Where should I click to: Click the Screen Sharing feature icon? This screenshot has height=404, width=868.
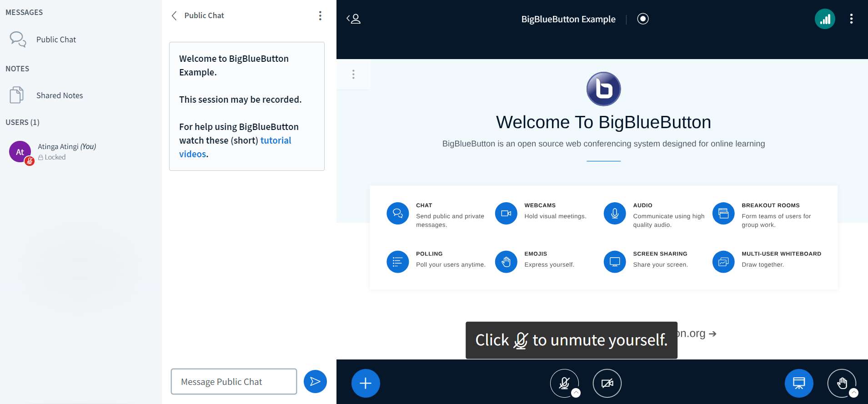[x=615, y=262]
